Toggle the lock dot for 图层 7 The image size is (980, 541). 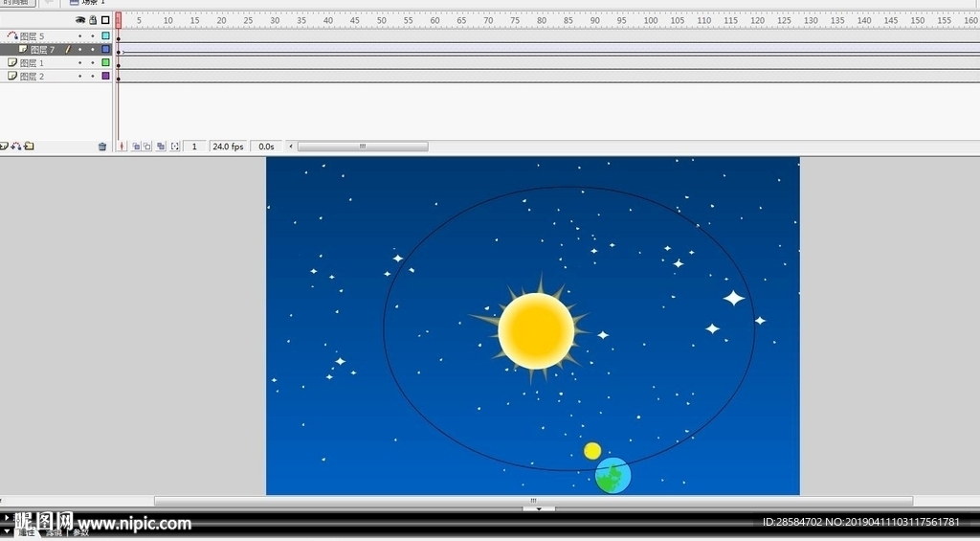pos(93,50)
